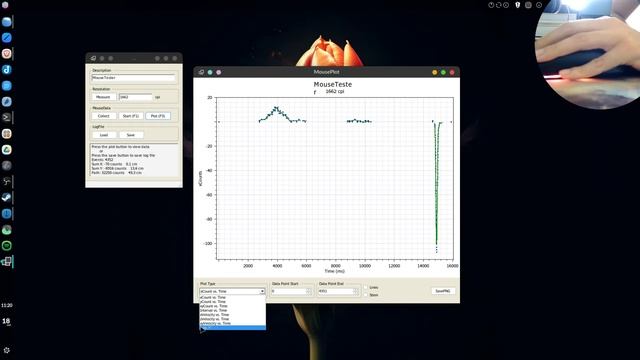Focus the Resolution cpi input field

coord(136,97)
